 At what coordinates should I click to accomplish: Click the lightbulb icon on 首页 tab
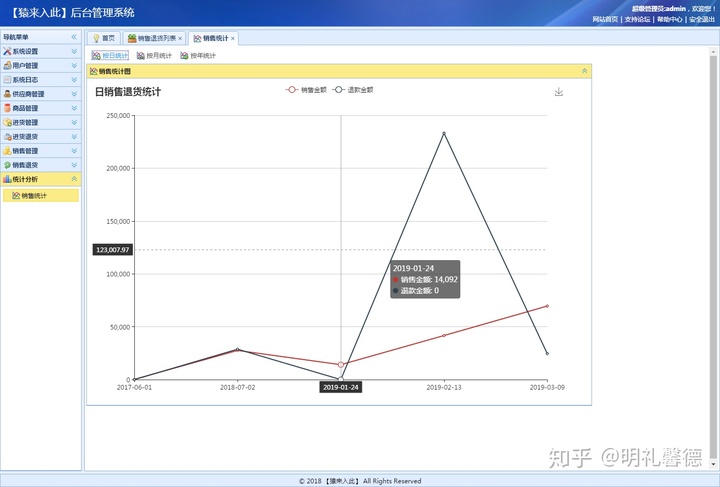click(96, 39)
